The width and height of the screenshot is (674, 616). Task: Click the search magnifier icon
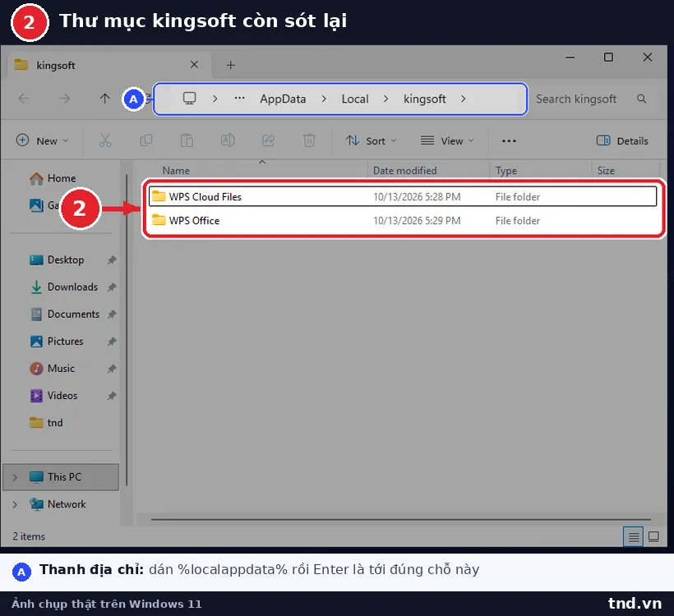point(642,99)
